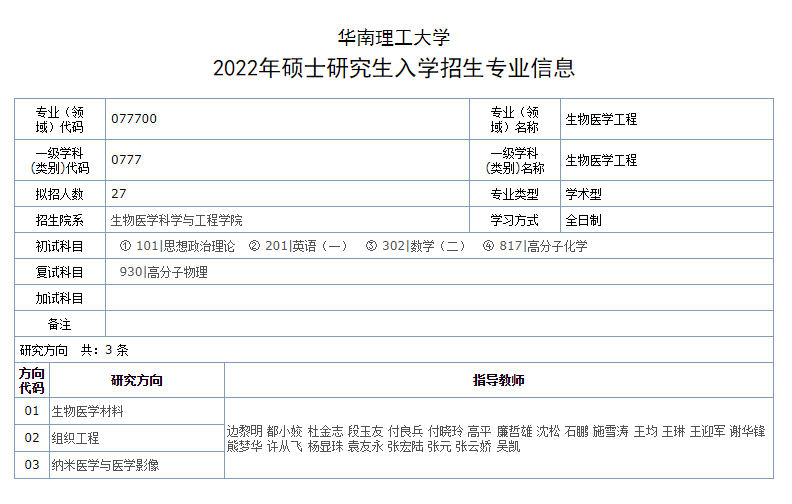
Task: Click advisor name 廉哲雄
Action: 514,431
